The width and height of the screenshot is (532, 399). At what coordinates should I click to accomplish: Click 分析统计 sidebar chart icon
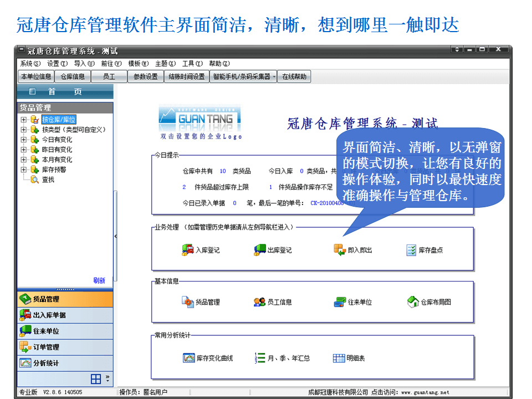tap(25, 362)
